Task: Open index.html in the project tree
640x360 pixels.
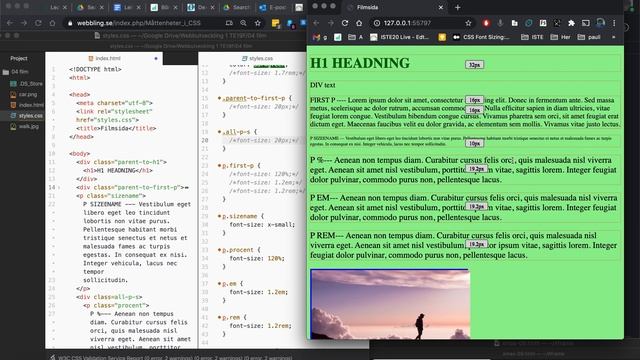Action: click(x=27, y=105)
